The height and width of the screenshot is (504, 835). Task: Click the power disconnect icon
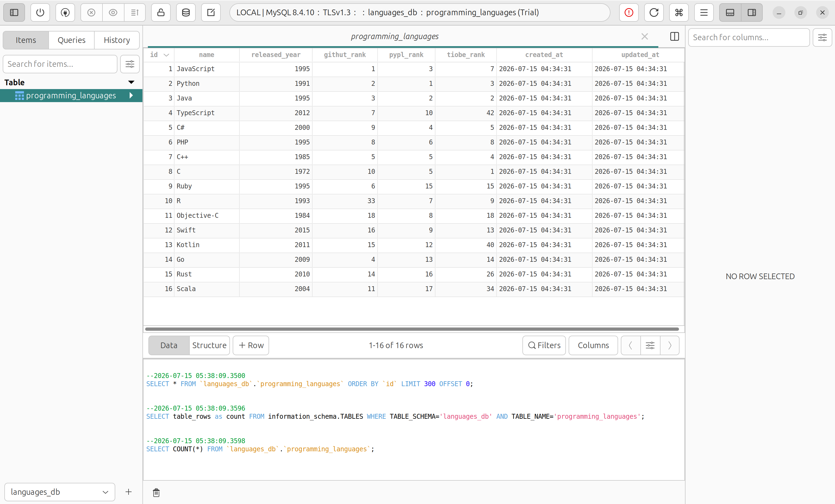coord(40,12)
